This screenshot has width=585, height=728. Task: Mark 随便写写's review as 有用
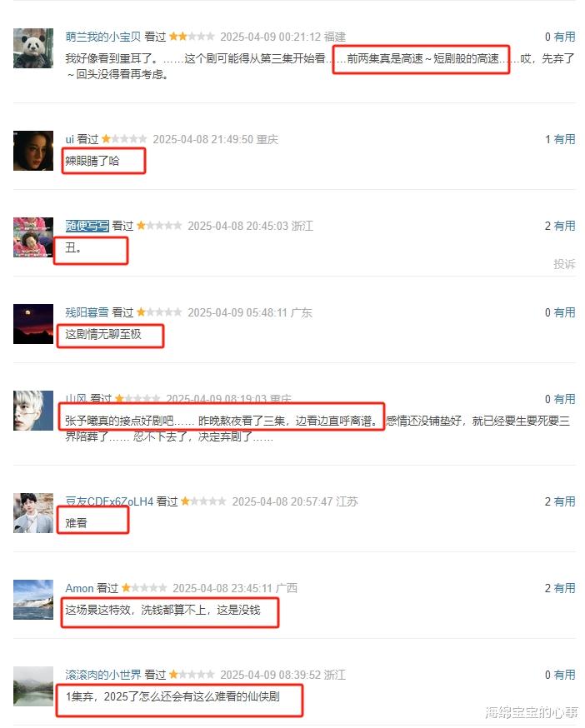(x=564, y=226)
